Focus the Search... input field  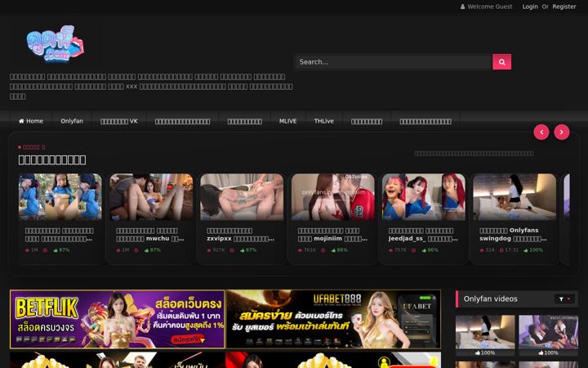(x=393, y=62)
